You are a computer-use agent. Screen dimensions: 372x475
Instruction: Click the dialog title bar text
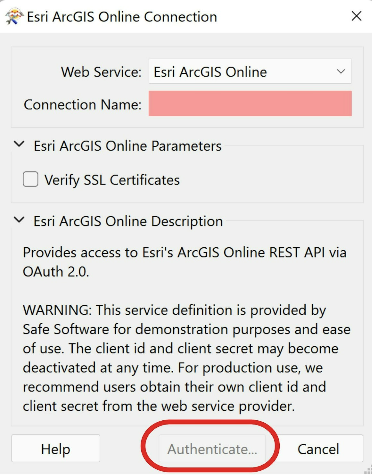(x=122, y=17)
